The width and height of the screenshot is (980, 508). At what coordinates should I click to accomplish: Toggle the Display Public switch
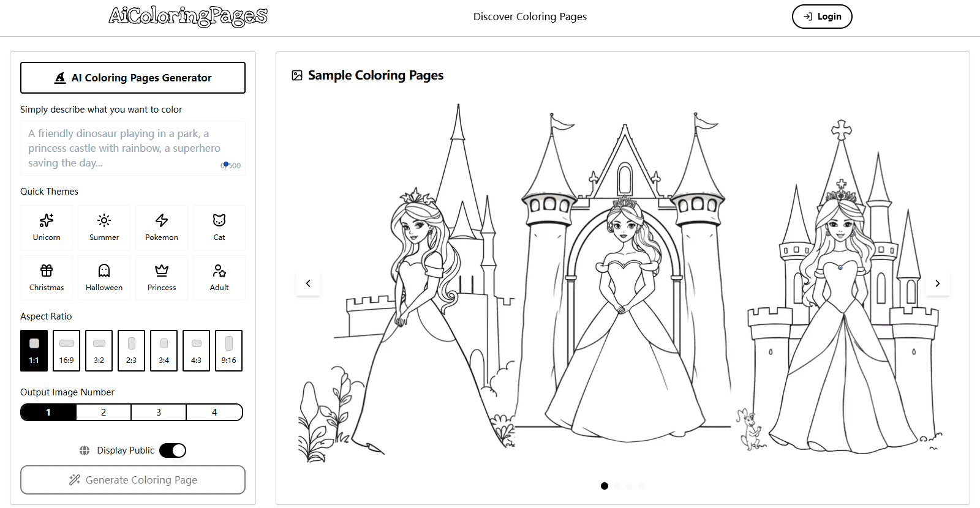(173, 450)
